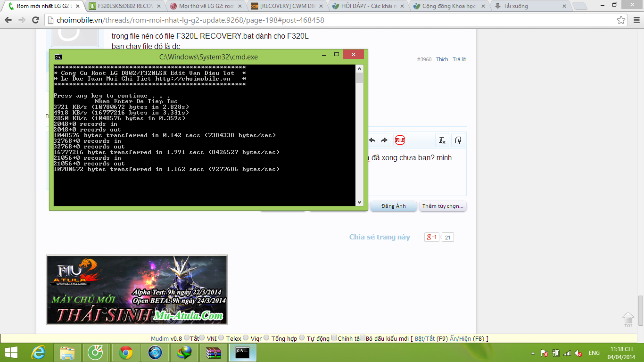
Task: Click the red Spoiler icon in editor
Action: pos(400,140)
